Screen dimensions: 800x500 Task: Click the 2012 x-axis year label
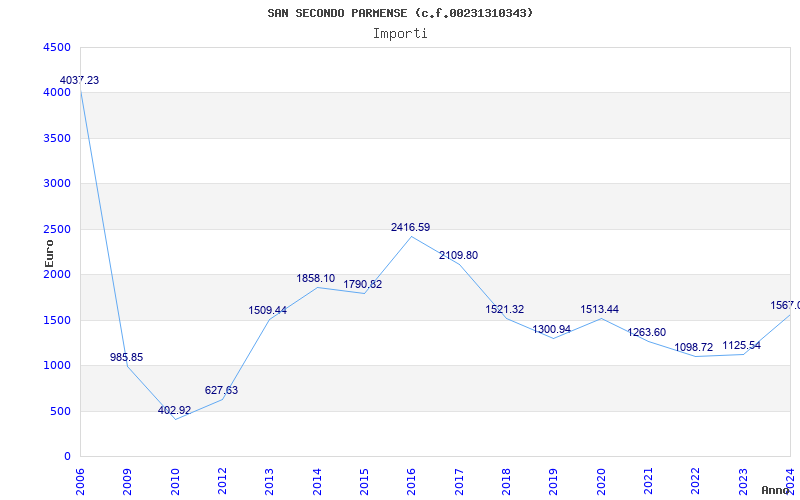222,482
